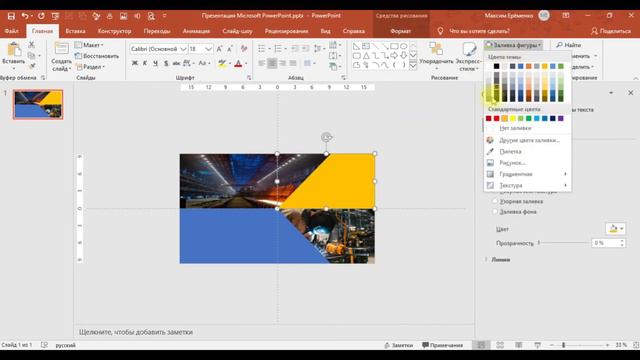Open Упорядочить arrange options
Viewport: 640px width, 360px height.
click(x=436, y=56)
